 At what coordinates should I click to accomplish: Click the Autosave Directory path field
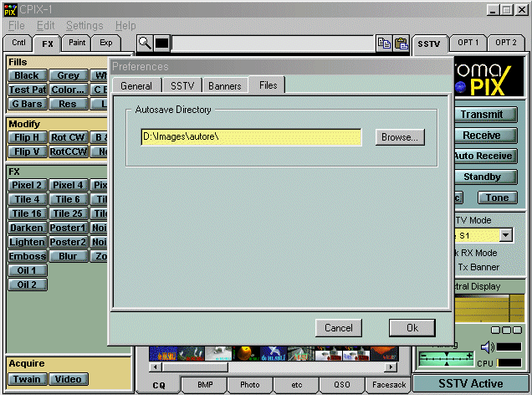click(x=251, y=136)
